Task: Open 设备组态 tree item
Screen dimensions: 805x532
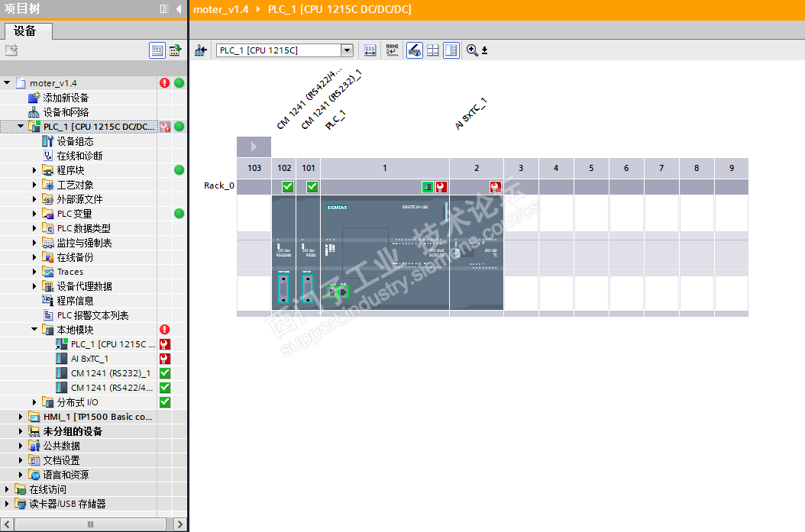Action: point(75,141)
